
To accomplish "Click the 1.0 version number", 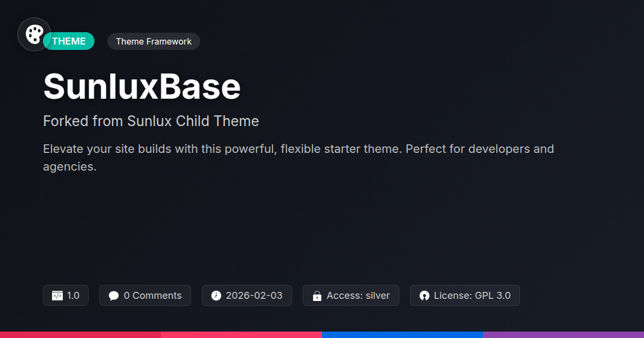I will tap(74, 296).
